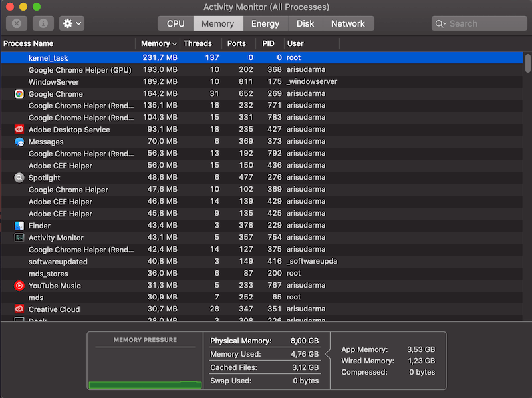532x398 pixels.
Task: Select the softwareupdated process
Action: (262, 261)
